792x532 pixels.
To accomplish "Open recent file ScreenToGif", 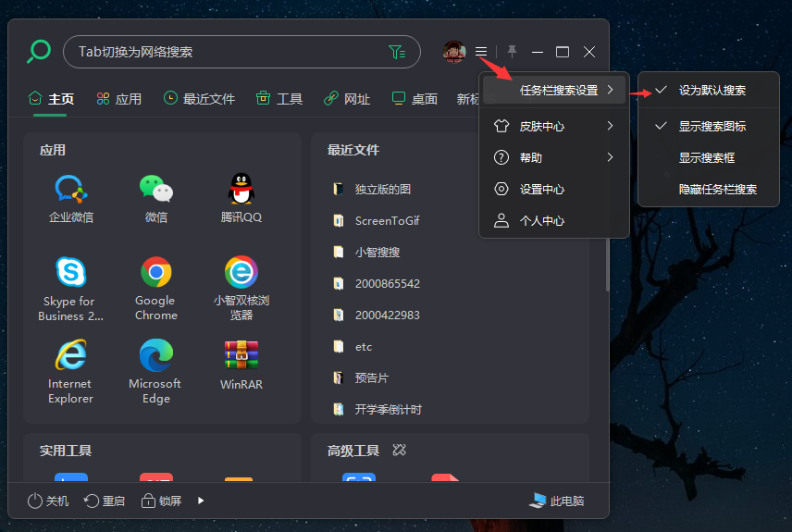I will point(377,221).
